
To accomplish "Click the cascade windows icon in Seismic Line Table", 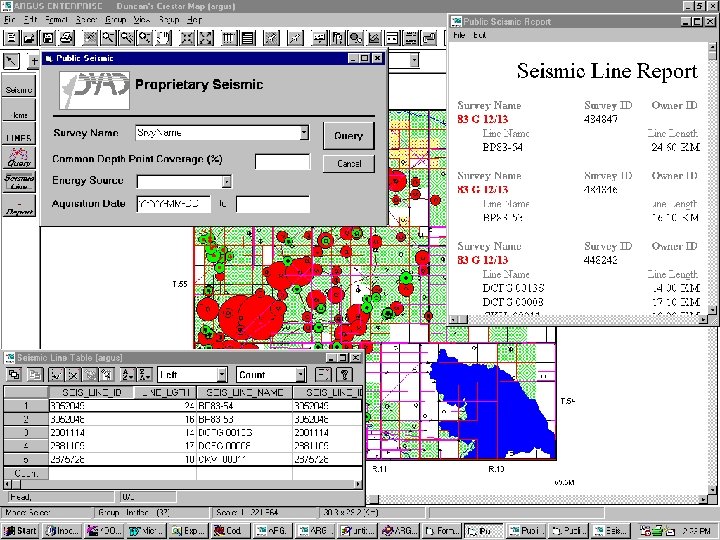I will [14, 375].
